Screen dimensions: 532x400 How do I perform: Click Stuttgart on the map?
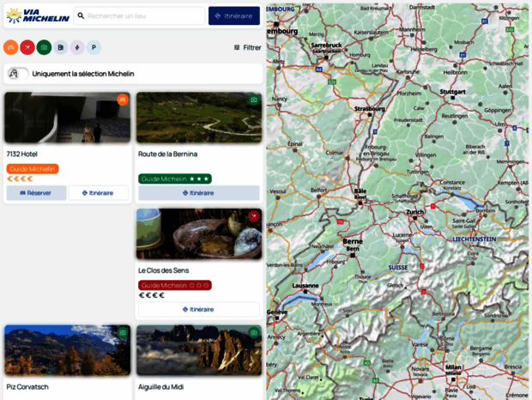452,92
